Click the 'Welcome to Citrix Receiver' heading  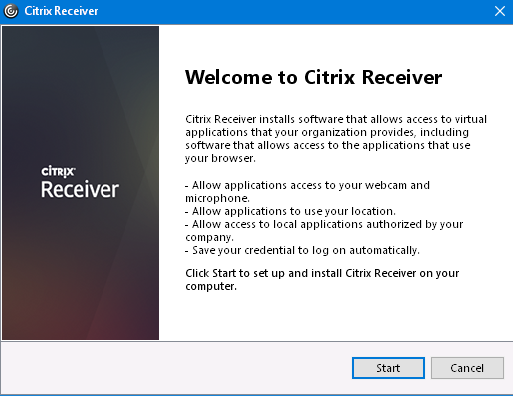click(313, 77)
